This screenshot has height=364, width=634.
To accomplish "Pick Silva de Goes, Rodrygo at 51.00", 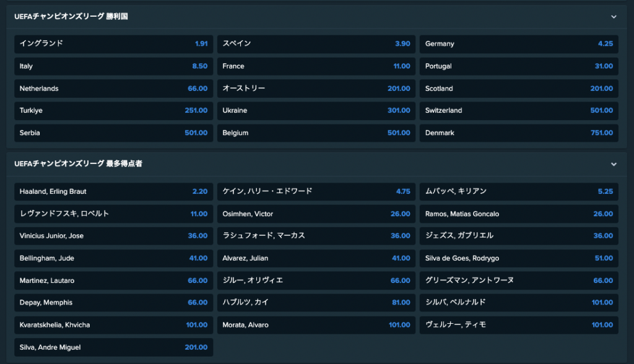I will tap(519, 258).
